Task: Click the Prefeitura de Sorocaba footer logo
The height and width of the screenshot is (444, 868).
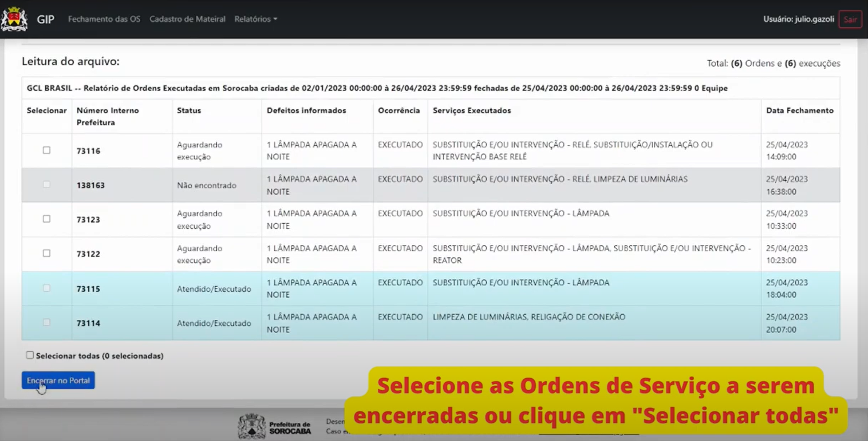Action: click(275, 427)
